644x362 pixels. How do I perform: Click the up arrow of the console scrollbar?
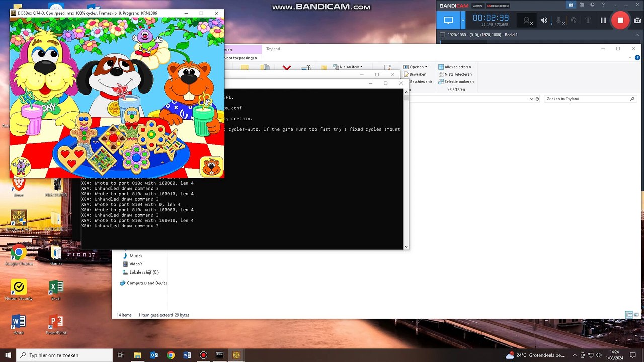pyautogui.click(x=406, y=92)
